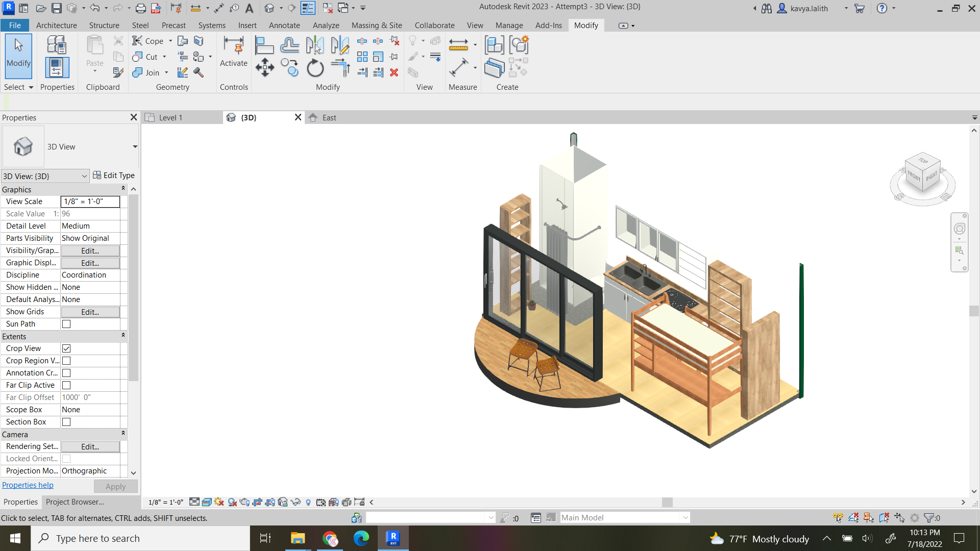Screen dimensions: 980x551
Task: Edit the Visibility/Graphics settings
Action: coord(90,251)
